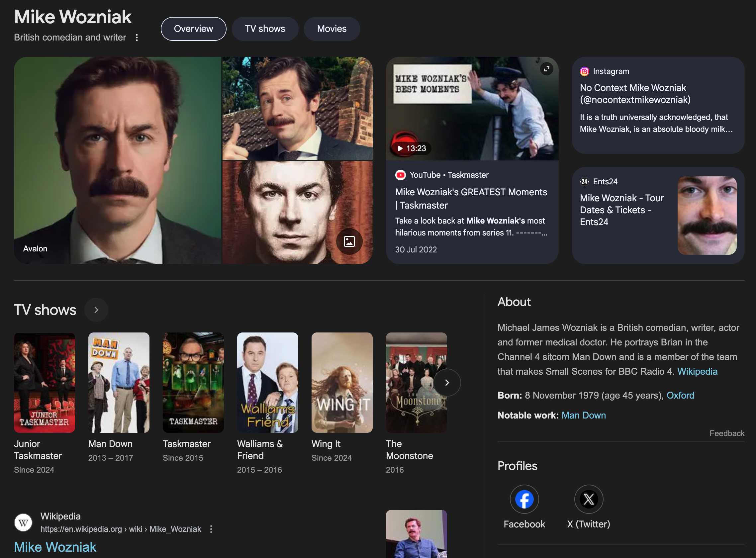Click the 'X (Twitter)' profile label
This screenshot has width=756, height=558.
(x=589, y=524)
